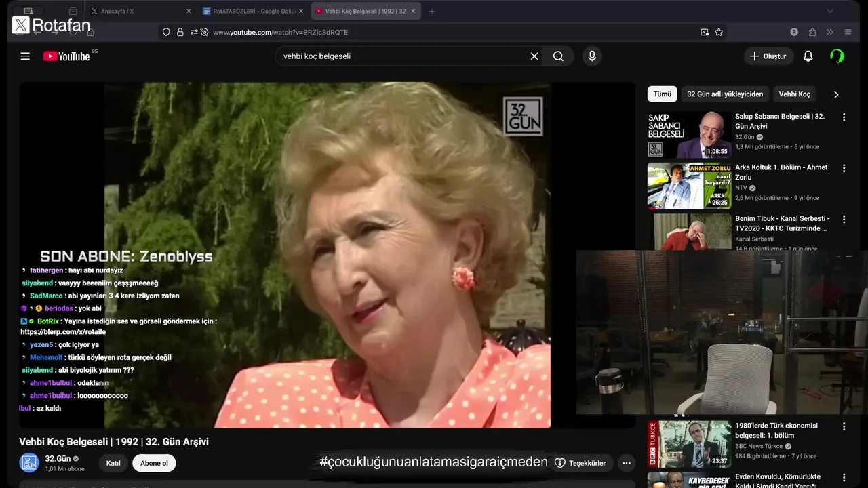Open 1980'lerde Türk ekonomisi video thumbnail

[x=689, y=444]
